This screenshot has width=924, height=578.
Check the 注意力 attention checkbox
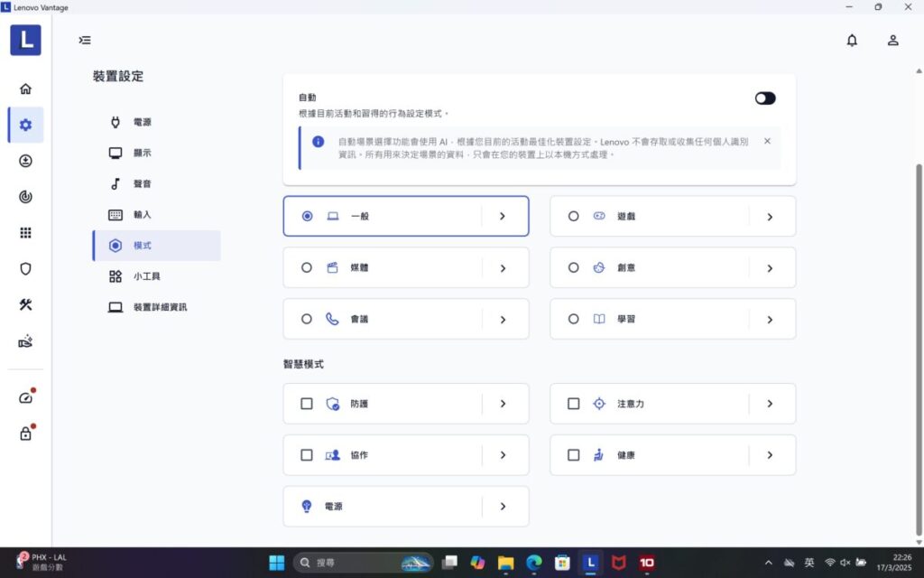click(x=573, y=404)
